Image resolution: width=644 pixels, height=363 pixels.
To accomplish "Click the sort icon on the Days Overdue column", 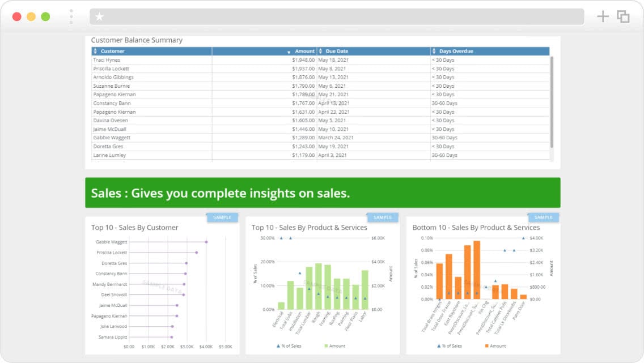I will 433,51.
